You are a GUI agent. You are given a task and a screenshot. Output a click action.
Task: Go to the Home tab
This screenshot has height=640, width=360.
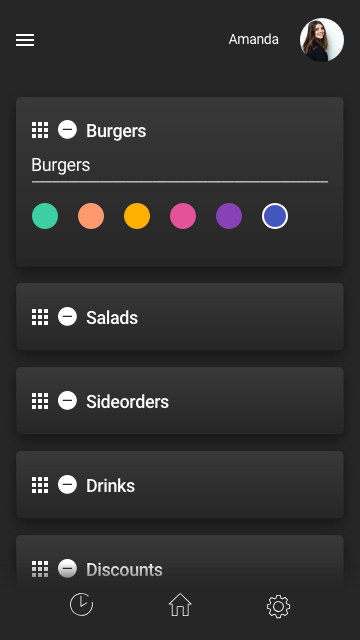[x=180, y=604]
